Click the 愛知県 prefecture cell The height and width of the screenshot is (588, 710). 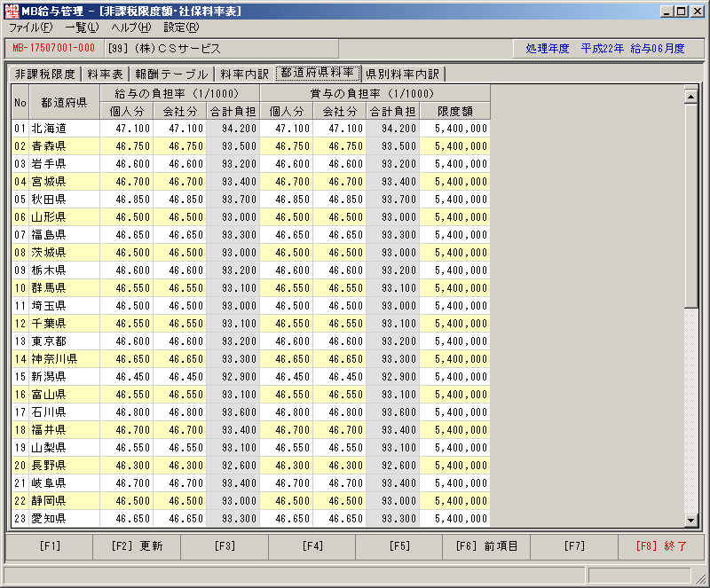[64, 519]
